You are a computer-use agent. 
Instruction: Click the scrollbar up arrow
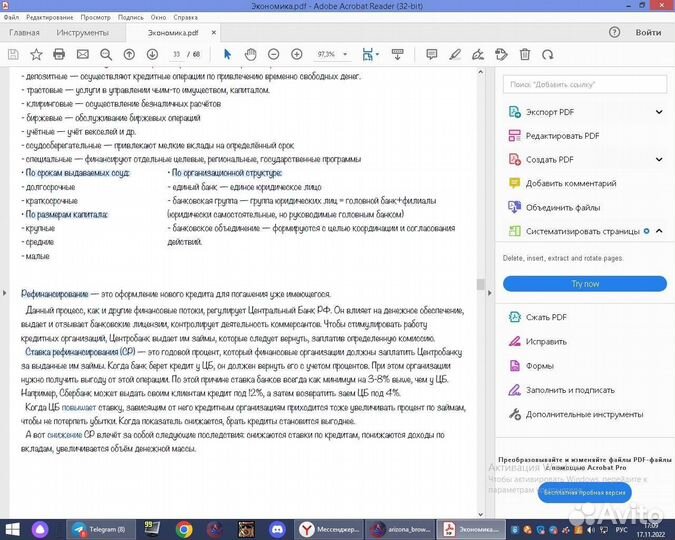tap(480, 72)
